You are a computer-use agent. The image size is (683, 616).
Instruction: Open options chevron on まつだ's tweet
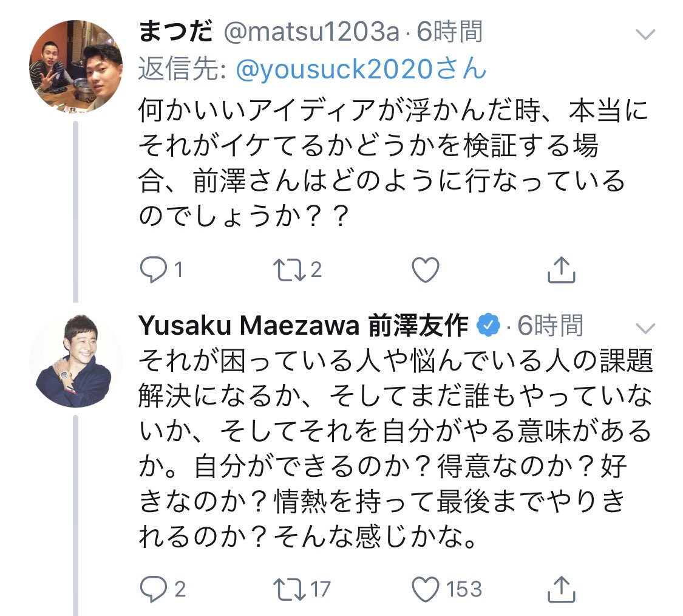(644, 34)
